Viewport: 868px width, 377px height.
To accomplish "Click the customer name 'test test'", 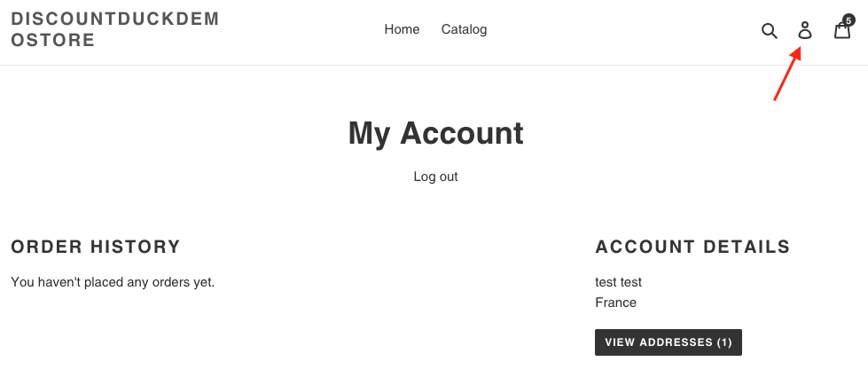I will tap(618, 282).
